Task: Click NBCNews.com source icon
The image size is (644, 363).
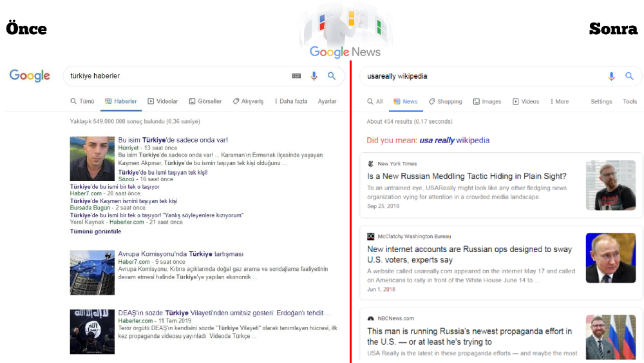Action: tap(370, 319)
